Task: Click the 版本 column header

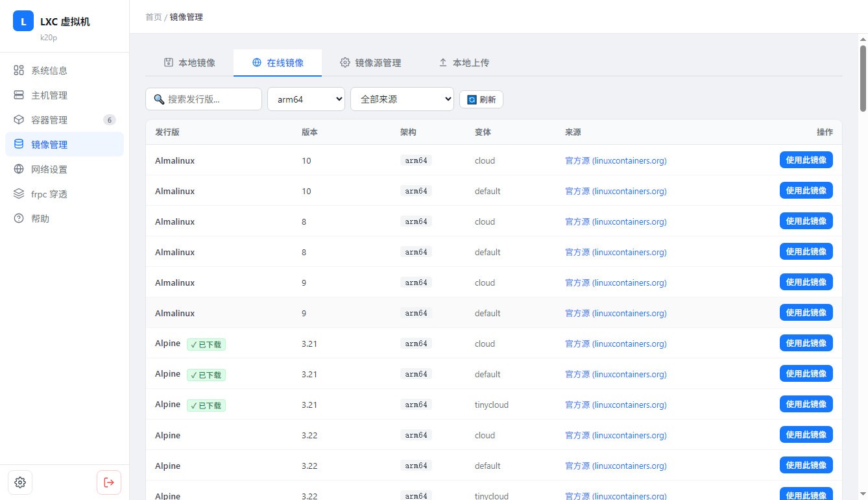Action: click(309, 132)
